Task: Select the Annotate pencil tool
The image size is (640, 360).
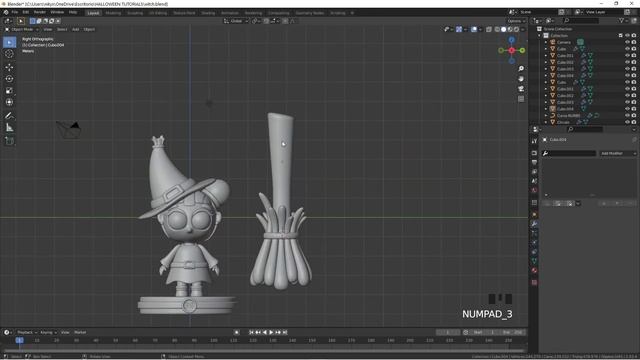Action: 9,116
